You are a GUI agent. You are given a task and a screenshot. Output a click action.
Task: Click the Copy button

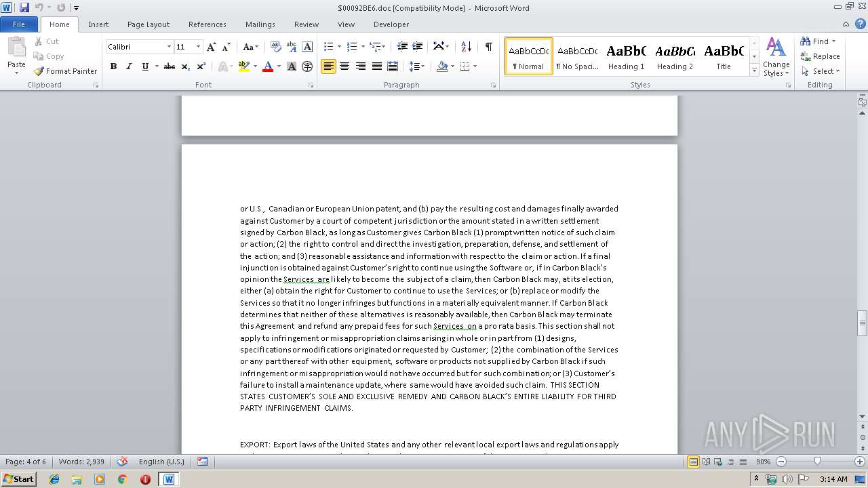(x=49, y=56)
